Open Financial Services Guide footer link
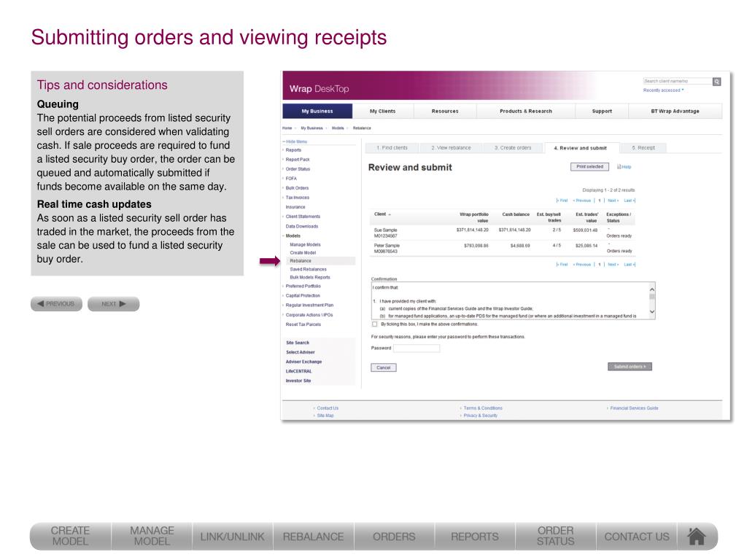747x560 pixels. pos(634,408)
